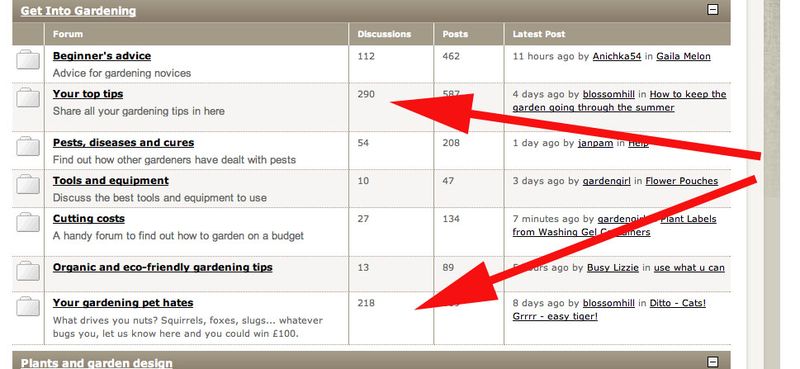The width and height of the screenshot is (800, 369).
Task: Click posts count 89 for Organic tips row
Action: click(x=448, y=267)
